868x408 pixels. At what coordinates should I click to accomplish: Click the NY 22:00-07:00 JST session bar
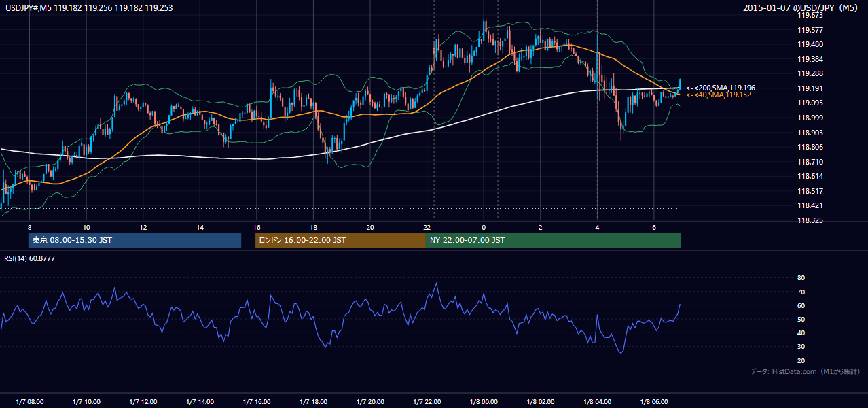pos(554,240)
